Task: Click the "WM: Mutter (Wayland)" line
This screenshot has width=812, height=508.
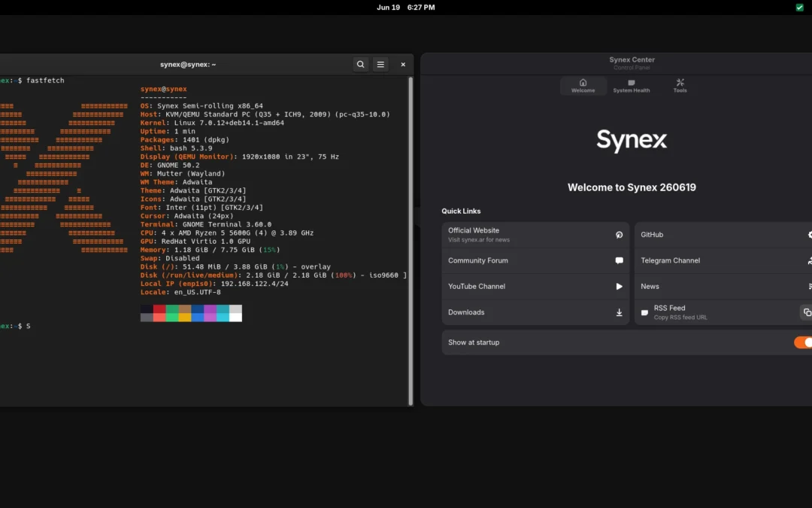Action: tap(183, 174)
